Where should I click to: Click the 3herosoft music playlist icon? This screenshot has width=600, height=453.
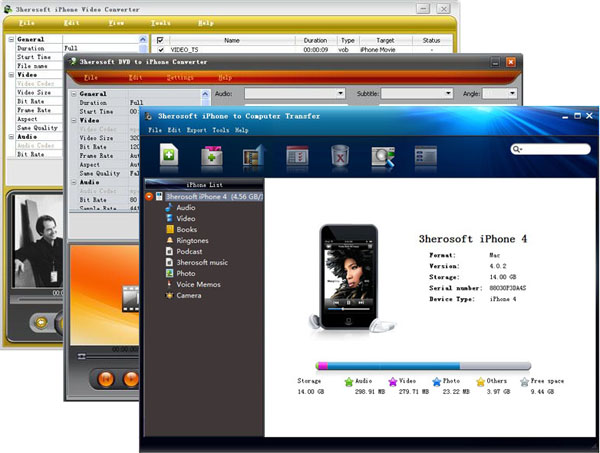click(x=170, y=262)
